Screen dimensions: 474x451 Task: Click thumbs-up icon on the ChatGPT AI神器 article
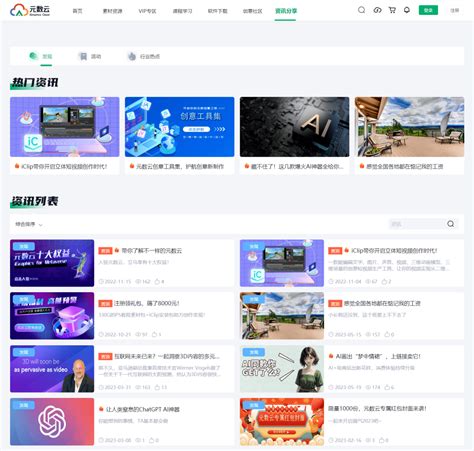[151, 440]
